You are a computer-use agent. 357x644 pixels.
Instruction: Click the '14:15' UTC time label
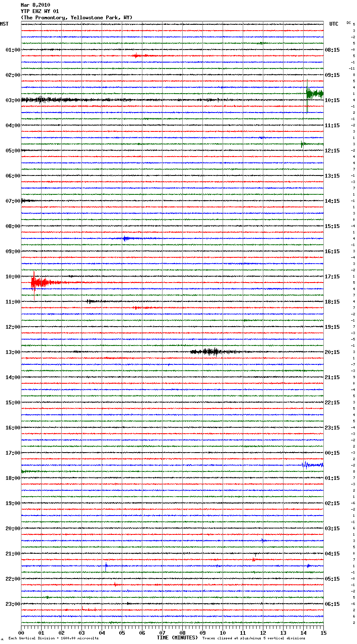332,201
